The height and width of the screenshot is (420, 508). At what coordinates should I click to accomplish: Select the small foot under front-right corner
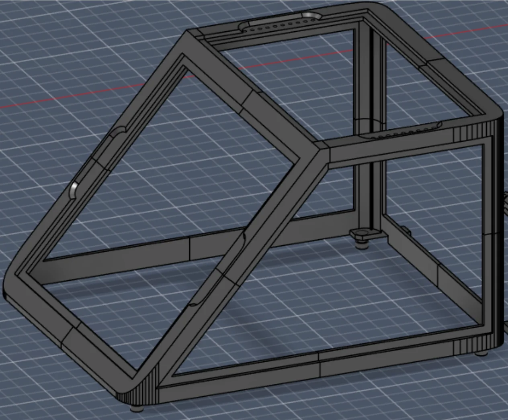[481, 353]
